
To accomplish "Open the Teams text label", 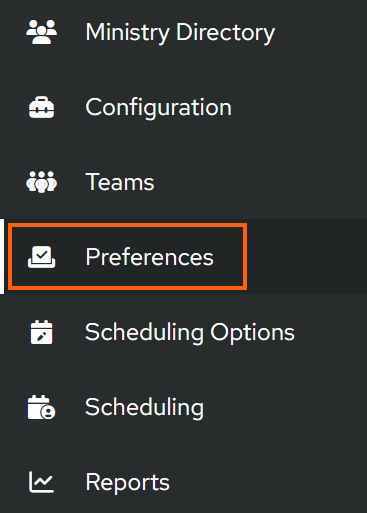I will point(120,182).
